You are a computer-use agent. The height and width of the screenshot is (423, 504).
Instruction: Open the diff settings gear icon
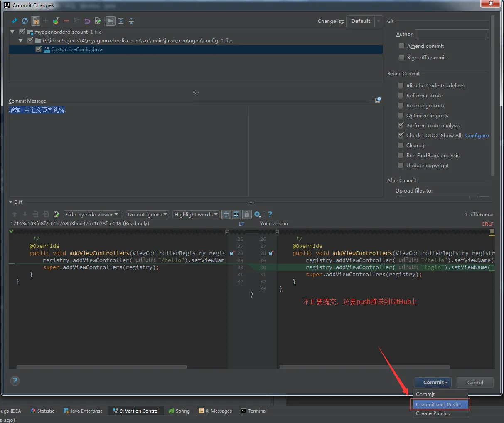pyautogui.click(x=257, y=214)
